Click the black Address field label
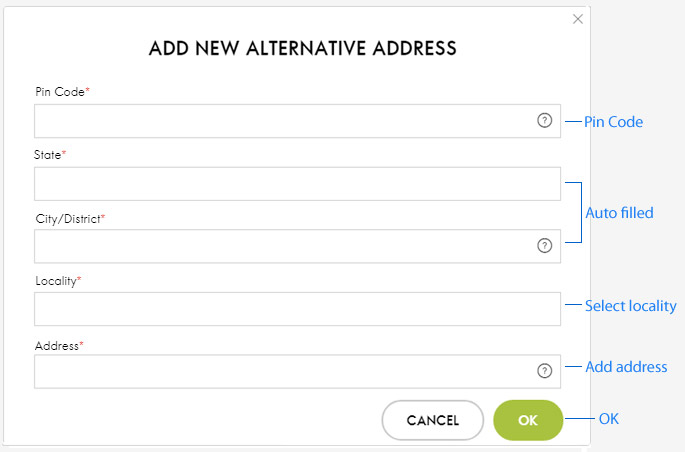 click(x=59, y=346)
